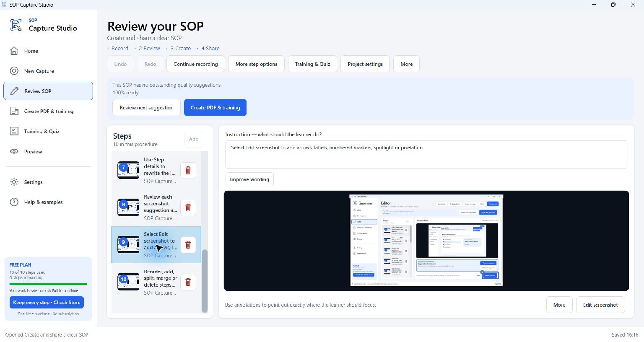This screenshot has width=644, height=342.
Task: Go to the 3 Create stage
Action: click(x=181, y=49)
